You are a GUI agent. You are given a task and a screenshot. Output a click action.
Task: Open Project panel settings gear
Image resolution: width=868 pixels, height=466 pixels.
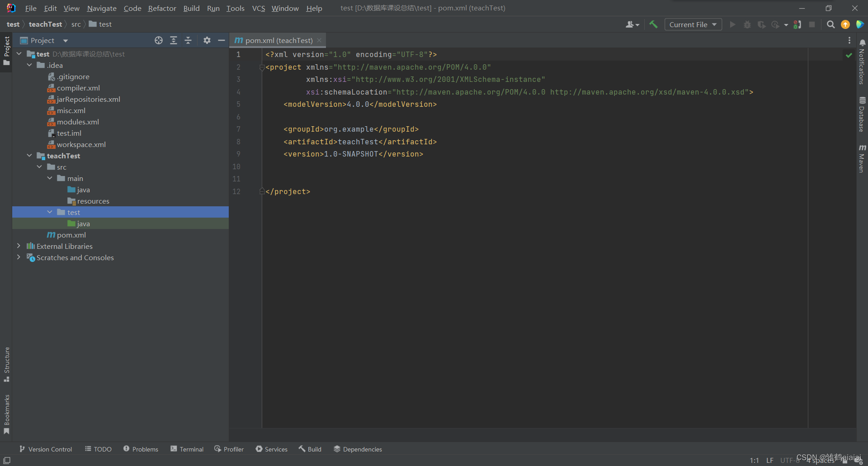[x=207, y=40]
